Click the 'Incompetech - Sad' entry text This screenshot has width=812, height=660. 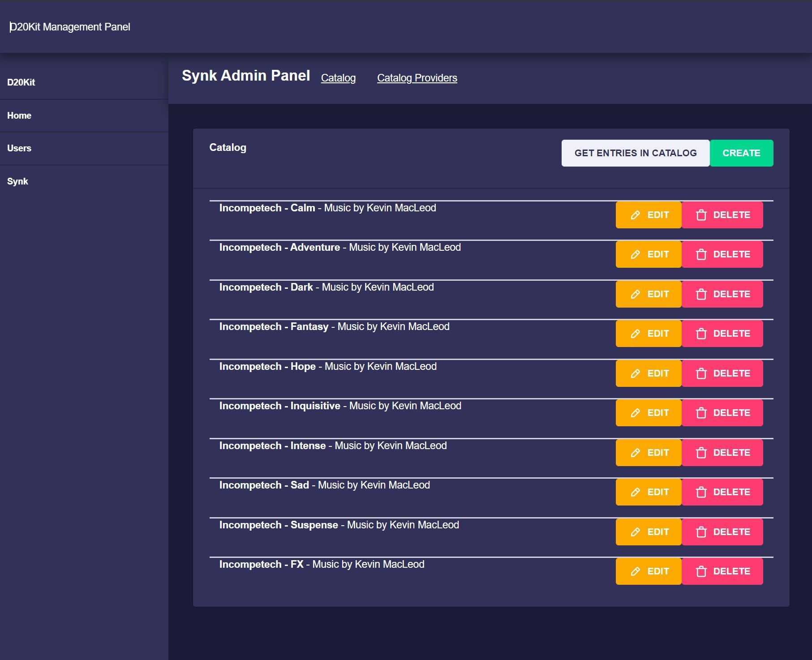pyautogui.click(x=264, y=485)
